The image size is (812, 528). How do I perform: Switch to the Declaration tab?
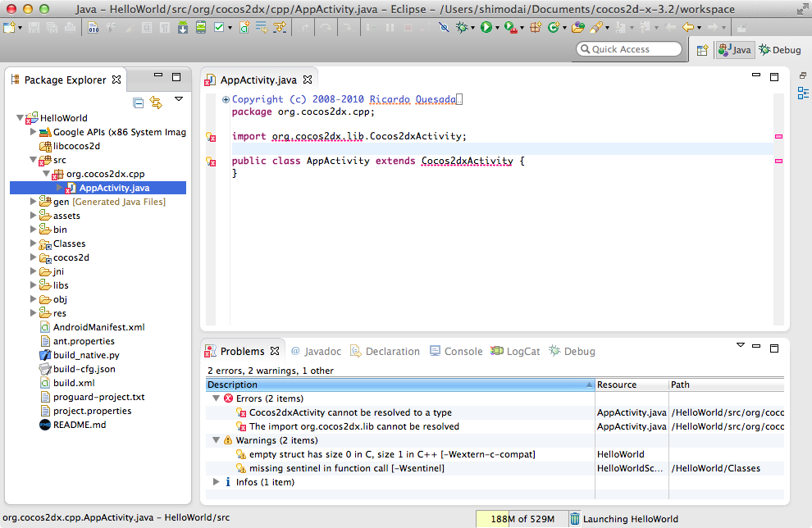[385, 352]
